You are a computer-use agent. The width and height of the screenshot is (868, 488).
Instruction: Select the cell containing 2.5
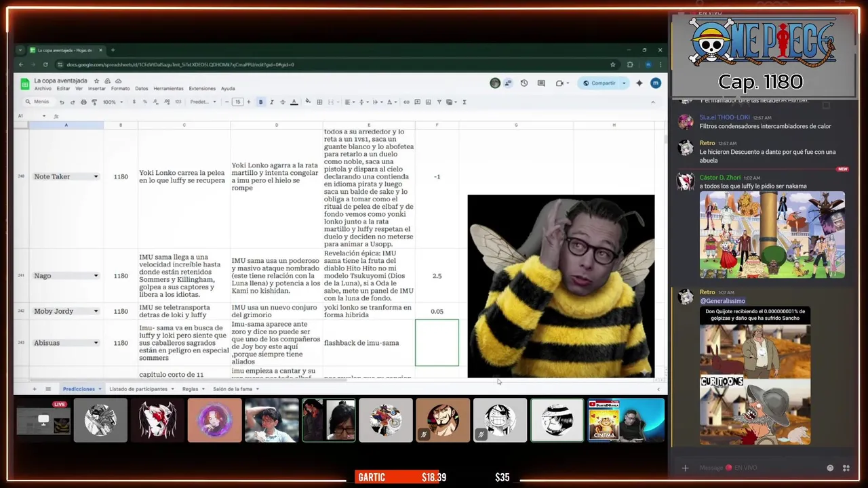click(437, 276)
